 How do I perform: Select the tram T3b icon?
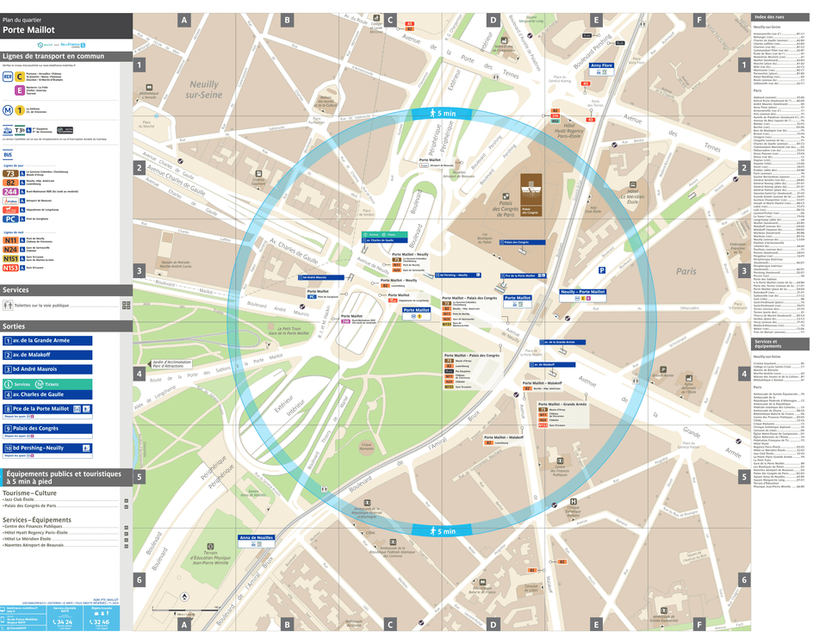coord(19,129)
